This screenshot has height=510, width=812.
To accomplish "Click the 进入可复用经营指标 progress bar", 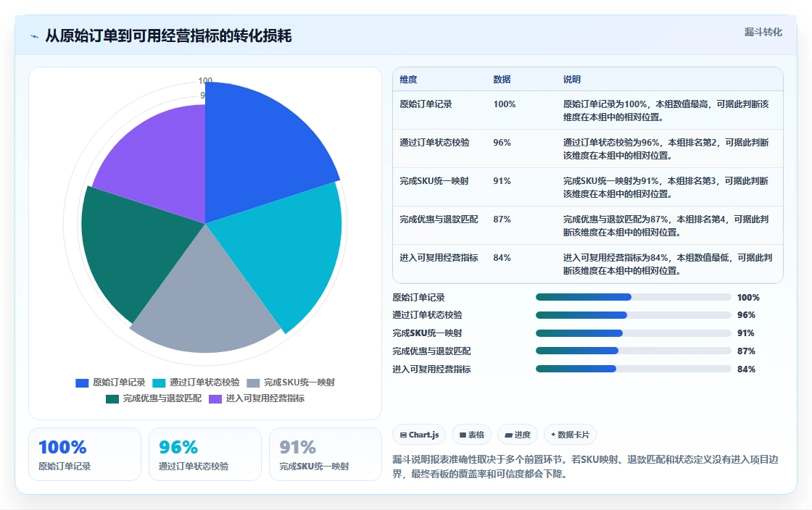I will coord(634,369).
